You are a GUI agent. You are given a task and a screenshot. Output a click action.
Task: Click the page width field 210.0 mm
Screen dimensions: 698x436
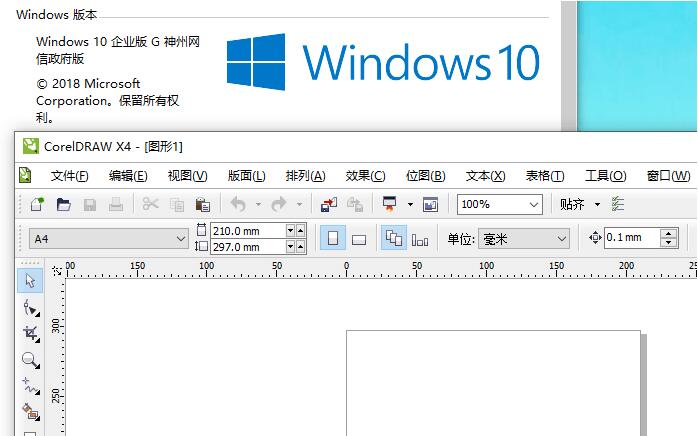click(248, 231)
